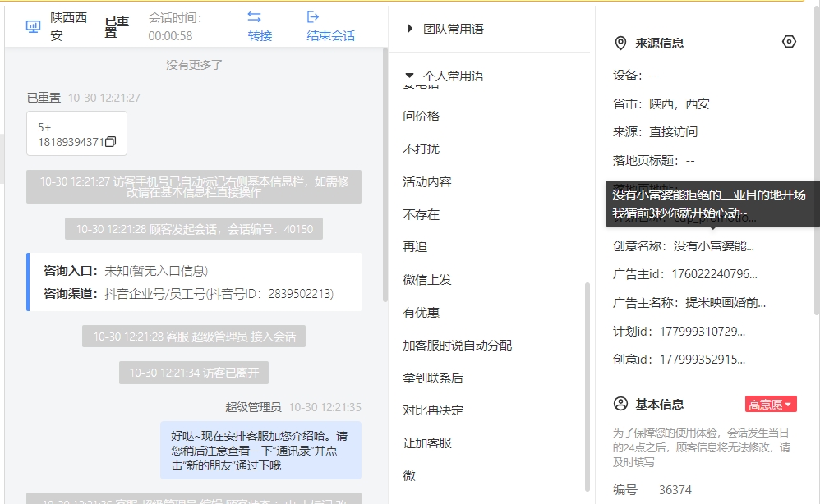The image size is (820, 504).
Task: Click the 好哒~现在安排客服 reply bubble
Action: 260,450
